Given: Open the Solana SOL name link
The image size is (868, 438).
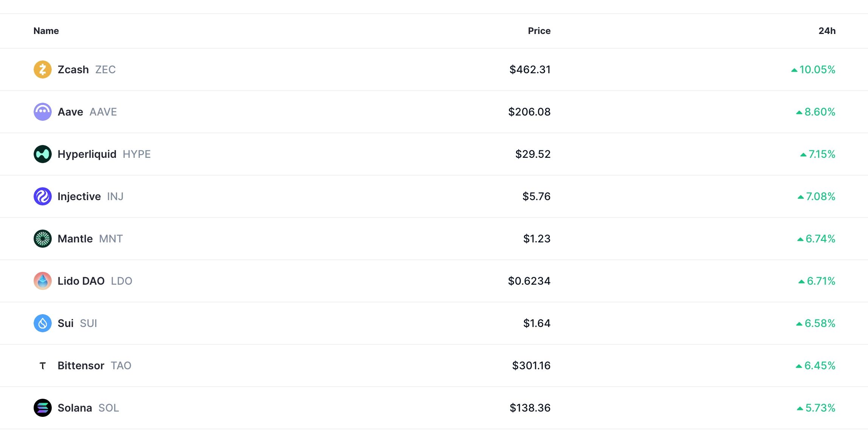Looking at the screenshot, I should coord(88,408).
